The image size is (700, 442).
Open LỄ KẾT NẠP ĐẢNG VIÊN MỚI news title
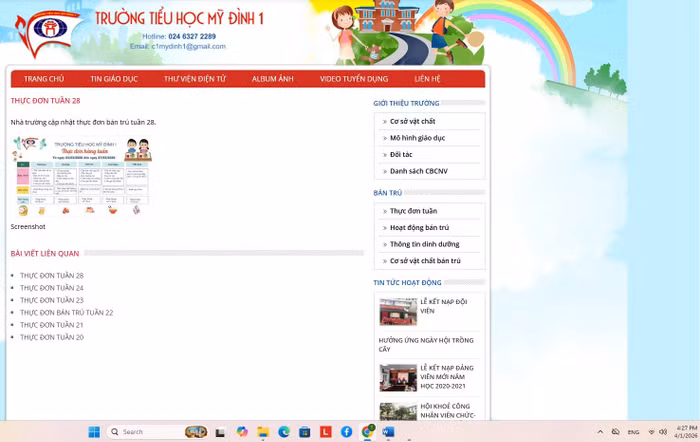pyautogui.click(x=447, y=377)
